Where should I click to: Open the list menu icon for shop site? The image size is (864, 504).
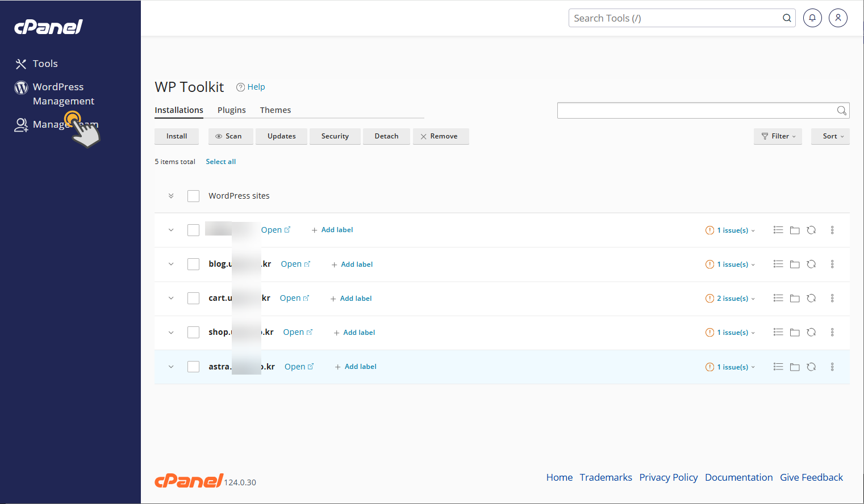[778, 332]
